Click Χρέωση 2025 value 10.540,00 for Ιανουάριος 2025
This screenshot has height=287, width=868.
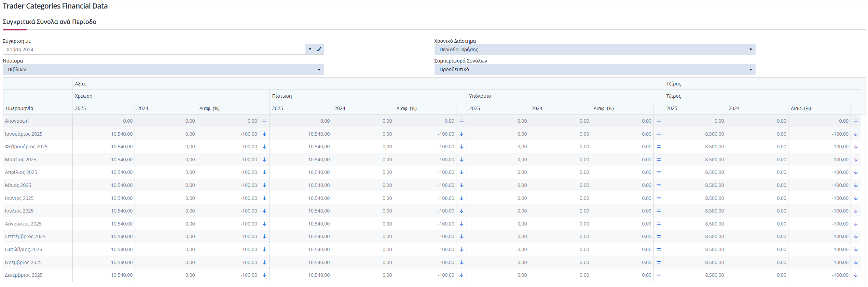(122, 134)
